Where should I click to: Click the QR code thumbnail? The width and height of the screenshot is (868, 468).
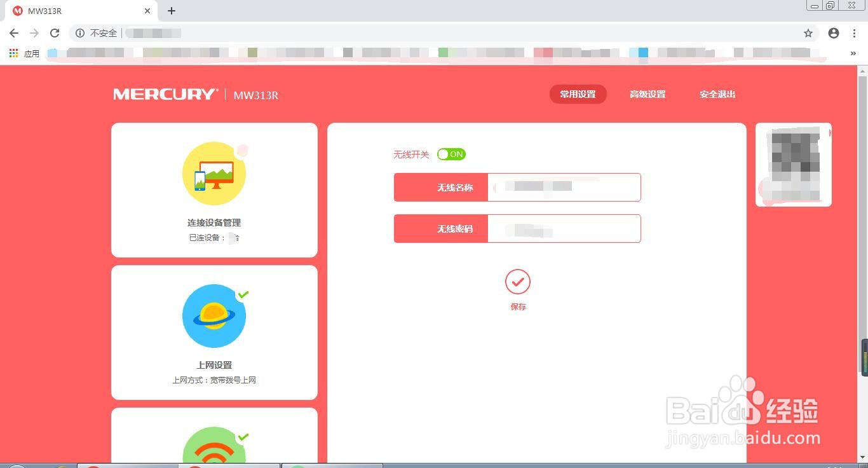[x=794, y=165]
